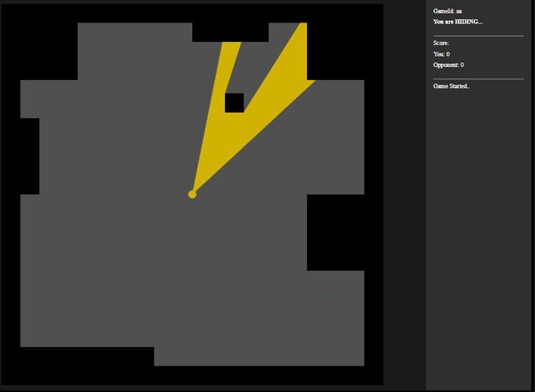Click the 'You: 0' score line
Image resolution: width=535 pixels, height=392 pixels.
[x=441, y=53]
